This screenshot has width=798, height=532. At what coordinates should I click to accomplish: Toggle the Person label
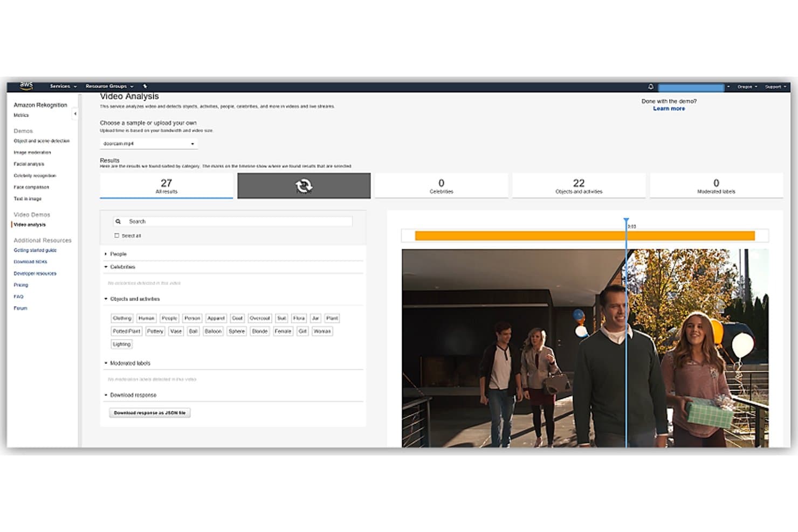pos(192,319)
